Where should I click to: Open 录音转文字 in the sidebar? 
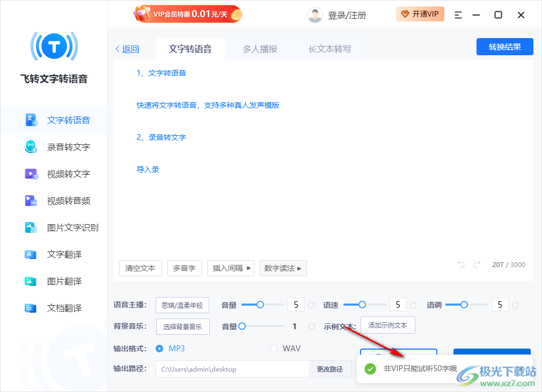point(54,147)
